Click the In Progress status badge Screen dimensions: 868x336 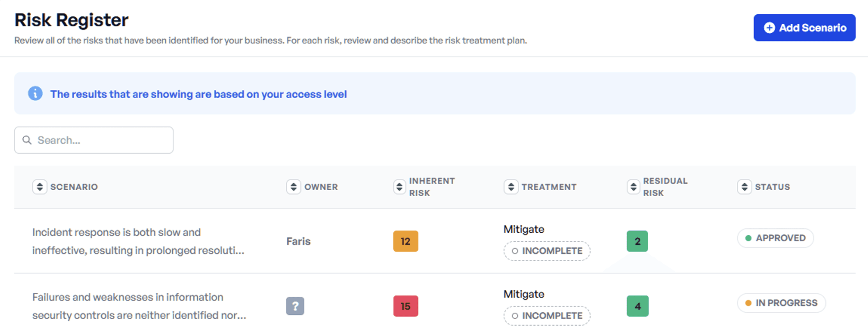click(x=781, y=303)
